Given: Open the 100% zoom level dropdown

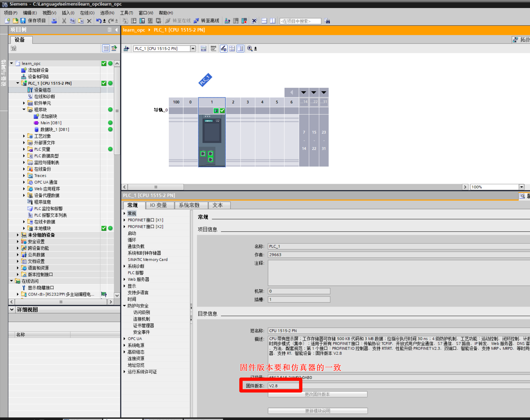Looking at the screenshot, I should (x=522, y=187).
